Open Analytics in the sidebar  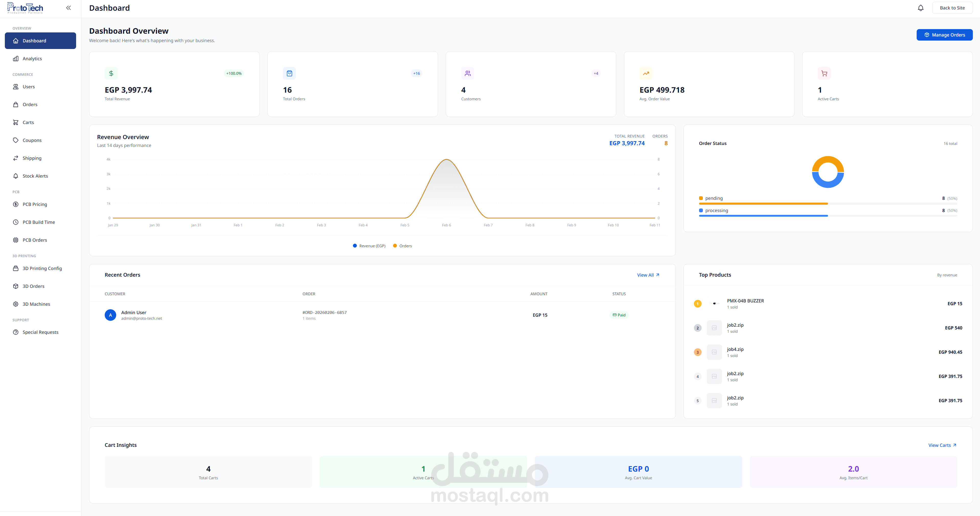(x=32, y=58)
